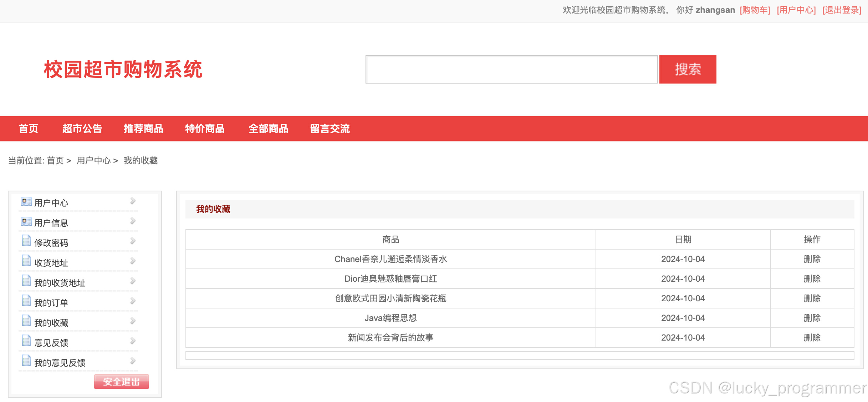Click the document icon beside 我的收藏

(x=26, y=321)
